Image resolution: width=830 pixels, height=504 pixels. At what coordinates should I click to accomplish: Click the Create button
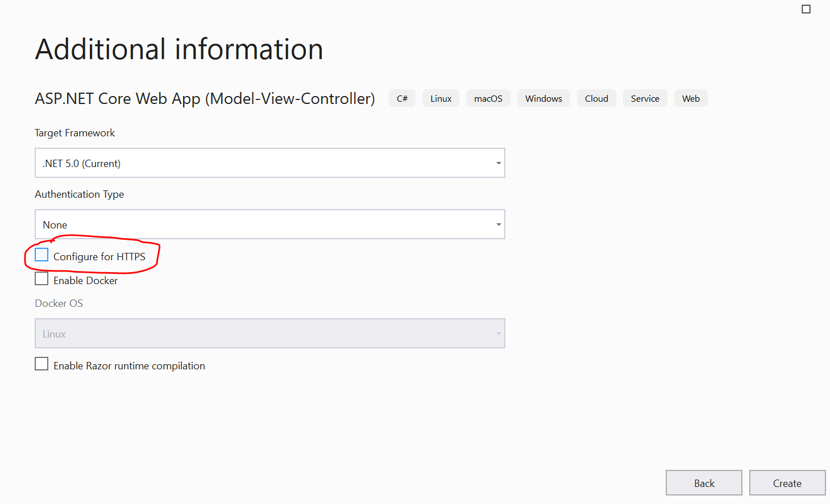787,483
